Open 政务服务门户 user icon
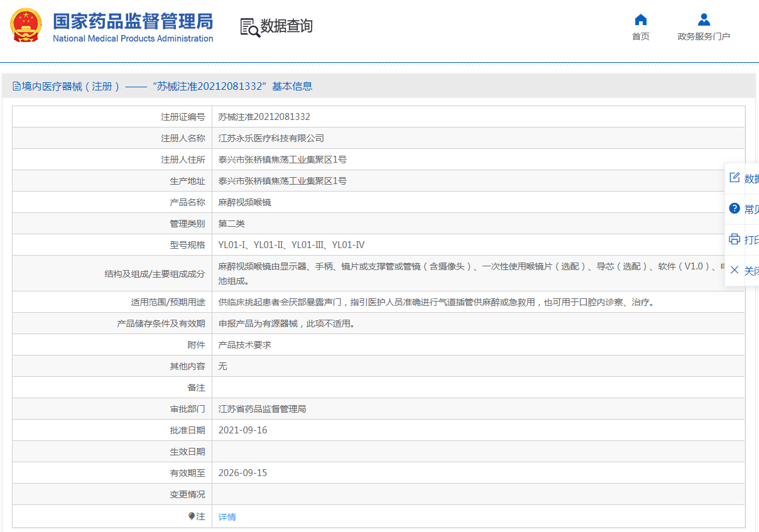This screenshot has width=759, height=532. pyautogui.click(x=704, y=19)
